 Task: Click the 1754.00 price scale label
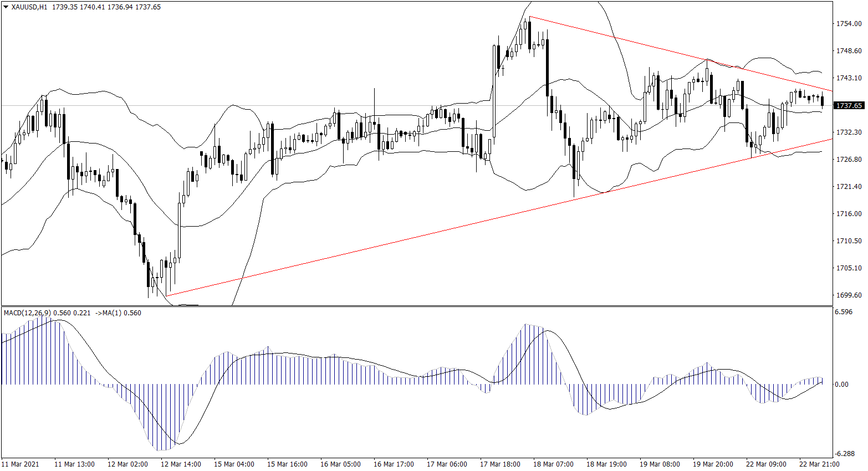[x=849, y=24]
